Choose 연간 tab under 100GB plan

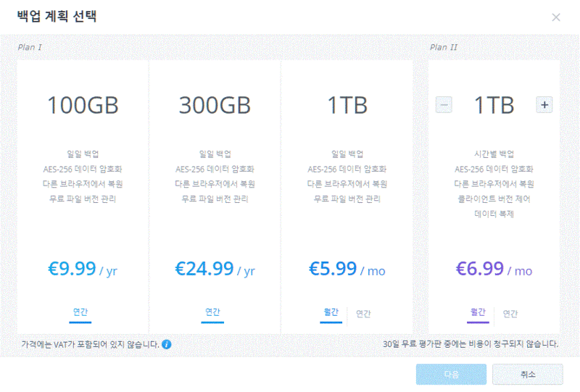[x=80, y=313]
